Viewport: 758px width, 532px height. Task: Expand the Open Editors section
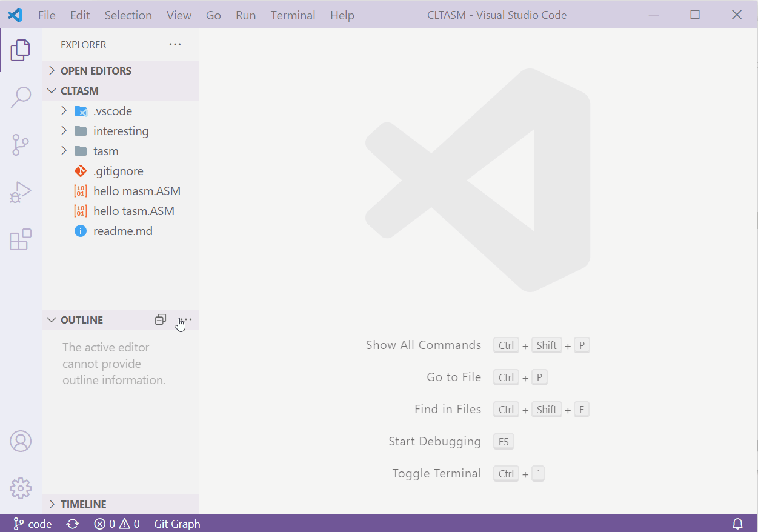point(121,71)
